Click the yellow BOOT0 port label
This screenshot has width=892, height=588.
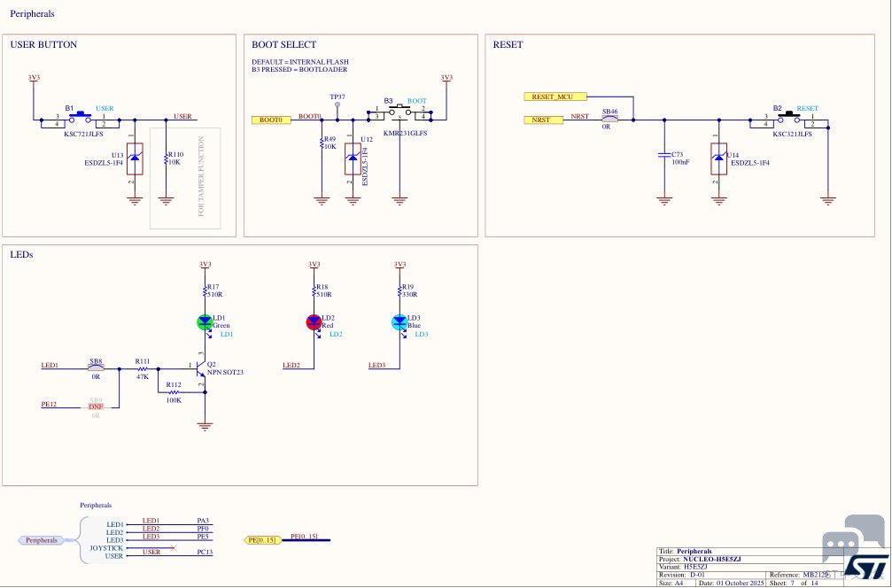tap(271, 120)
